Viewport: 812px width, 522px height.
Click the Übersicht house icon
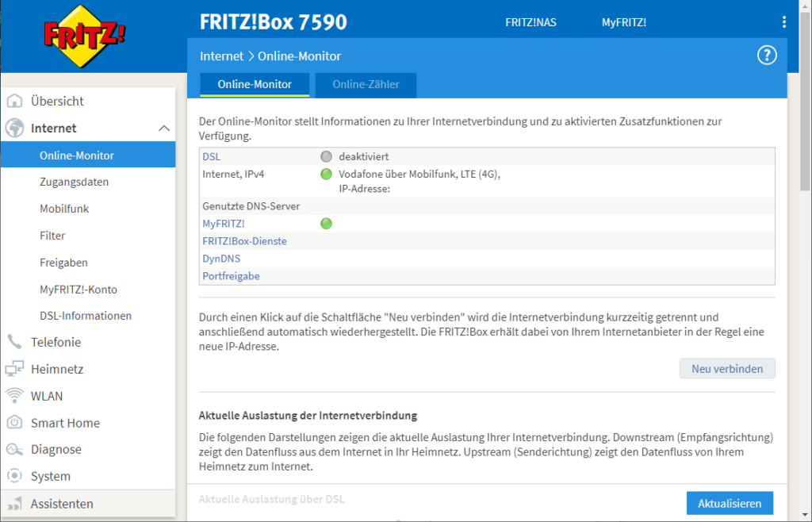[14, 101]
